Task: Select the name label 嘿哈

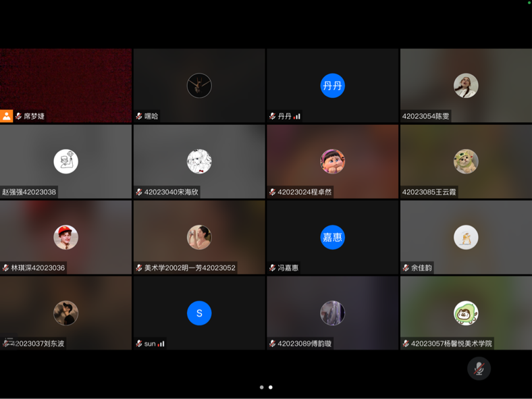Action: pyautogui.click(x=151, y=116)
